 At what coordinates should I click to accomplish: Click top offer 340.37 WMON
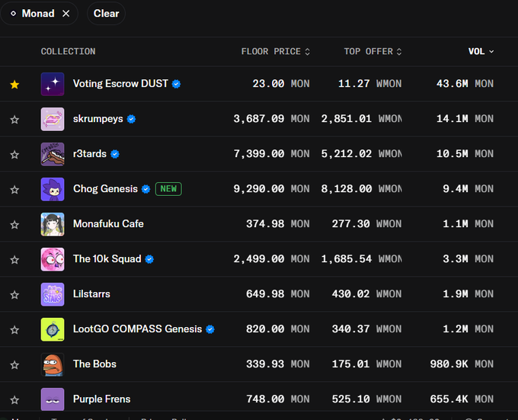pyautogui.click(x=366, y=329)
